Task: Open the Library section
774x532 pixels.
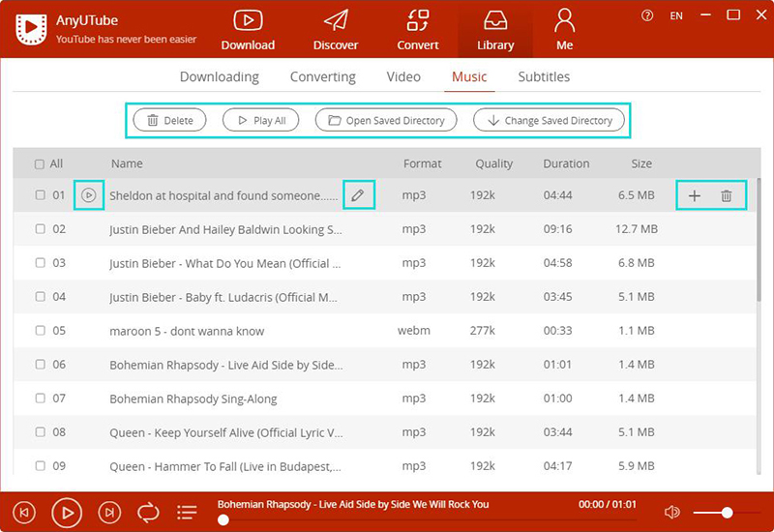Action: 495,30
